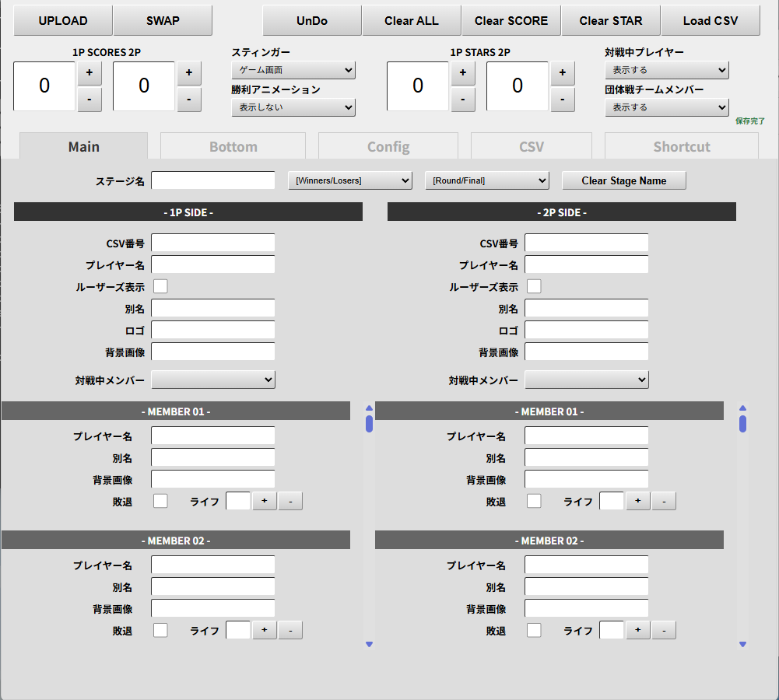This screenshot has width=779, height=700.
Task: Click Clear SCORE button
Action: (x=511, y=21)
